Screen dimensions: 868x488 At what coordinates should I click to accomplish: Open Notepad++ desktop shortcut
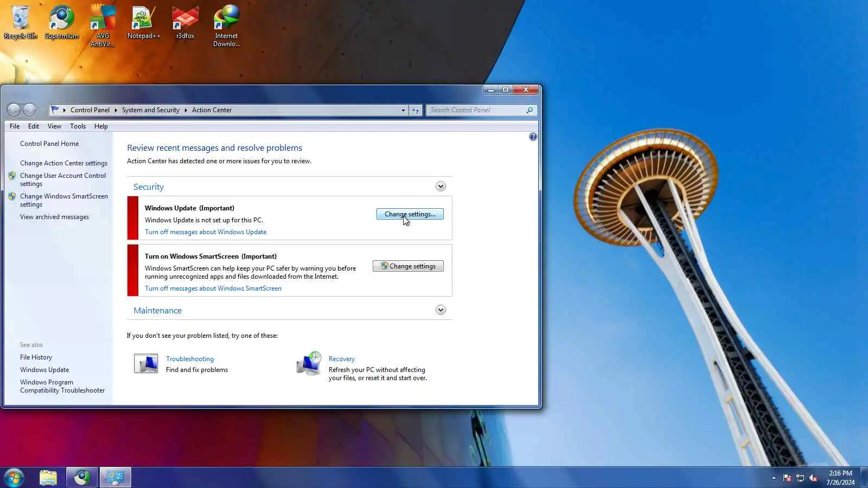click(x=144, y=22)
